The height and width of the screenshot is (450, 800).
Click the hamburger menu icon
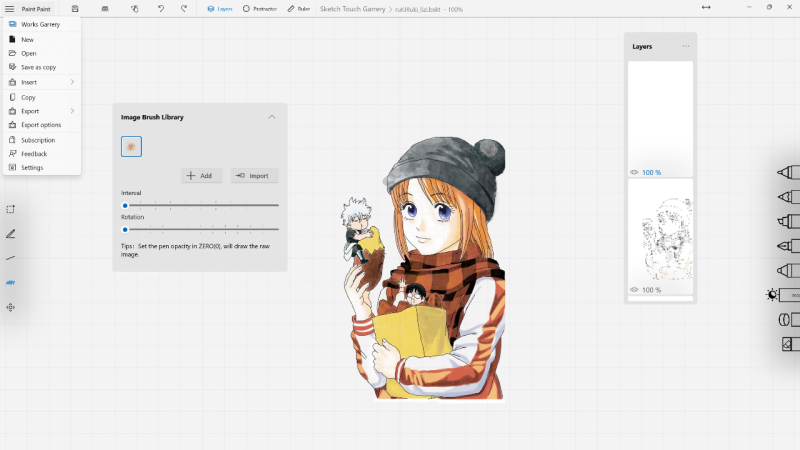pos(9,9)
